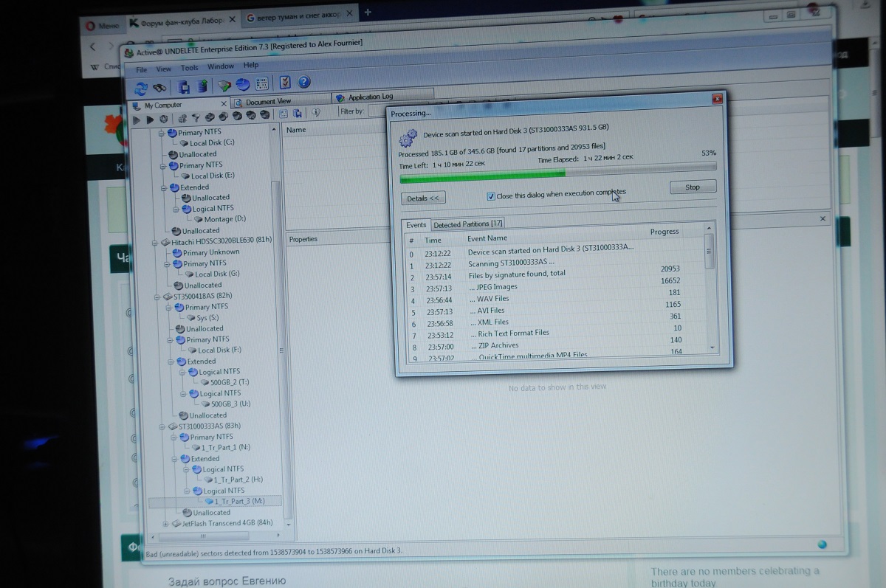886x588 pixels.
Task: Collapse Logical NTFS above 500GB_2 (T:)
Action: 181,373
